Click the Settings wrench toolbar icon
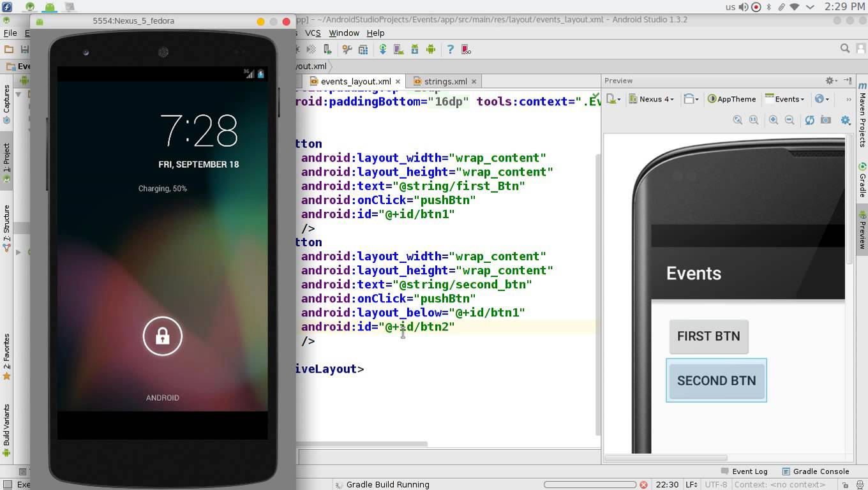The width and height of the screenshot is (868, 490). coord(347,49)
